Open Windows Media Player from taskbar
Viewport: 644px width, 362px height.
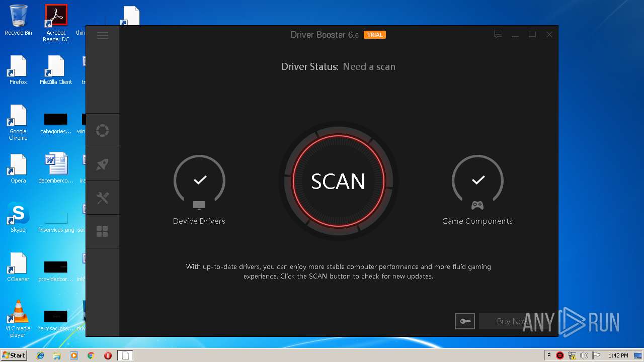[x=74, y=355]
